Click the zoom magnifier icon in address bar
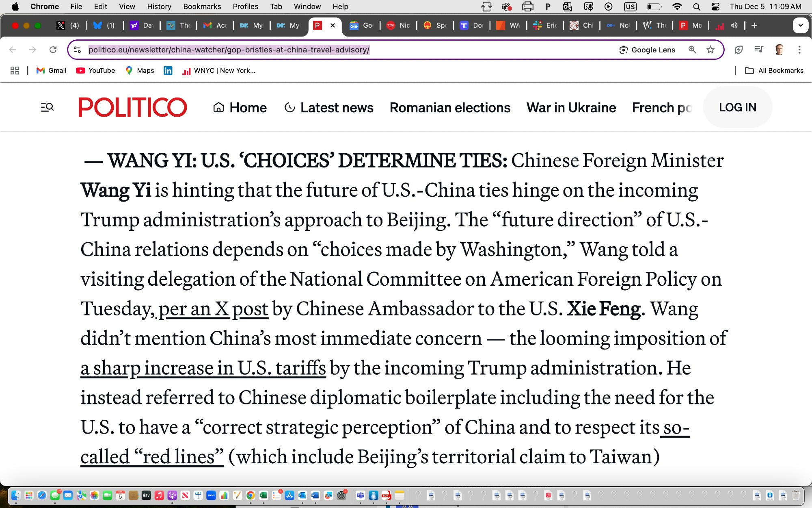The image size is (812, 508). tap(692, 50)
